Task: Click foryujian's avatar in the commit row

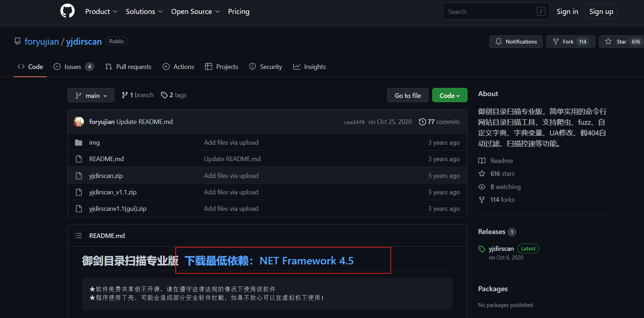Action: 79,122
